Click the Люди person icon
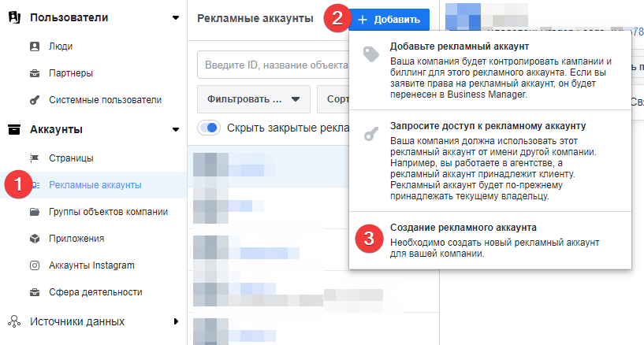The image size is (644, 345). pos(35,46)
